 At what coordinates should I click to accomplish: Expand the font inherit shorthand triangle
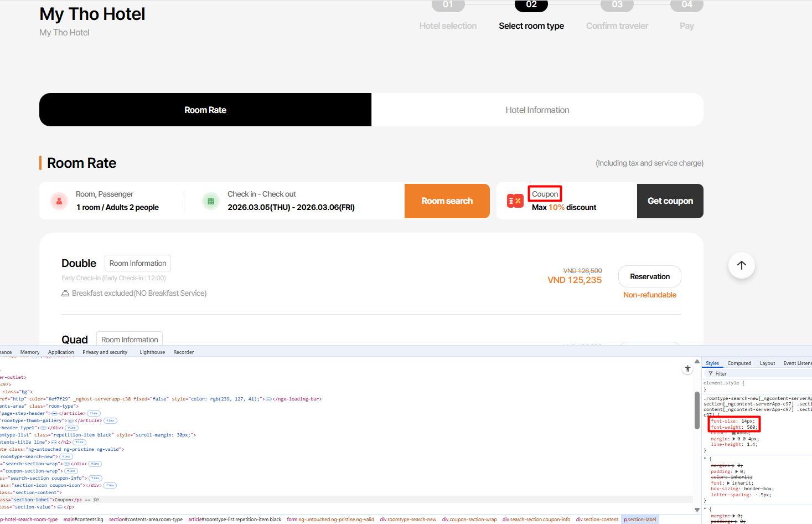[x=728, y=484]
